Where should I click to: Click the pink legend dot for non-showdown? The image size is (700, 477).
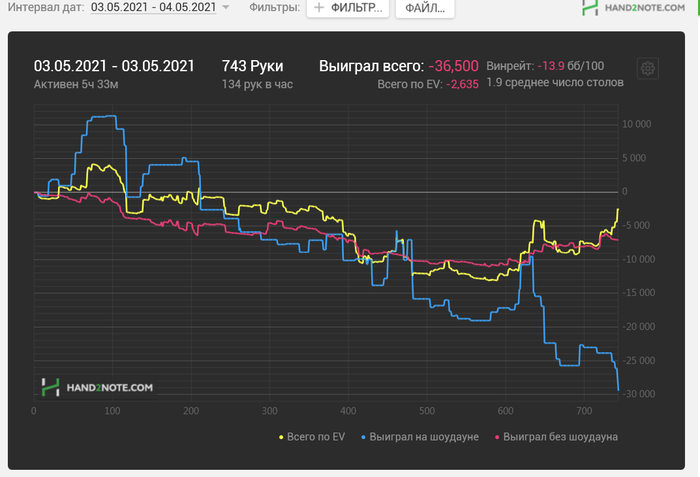[x=497, y=437]
